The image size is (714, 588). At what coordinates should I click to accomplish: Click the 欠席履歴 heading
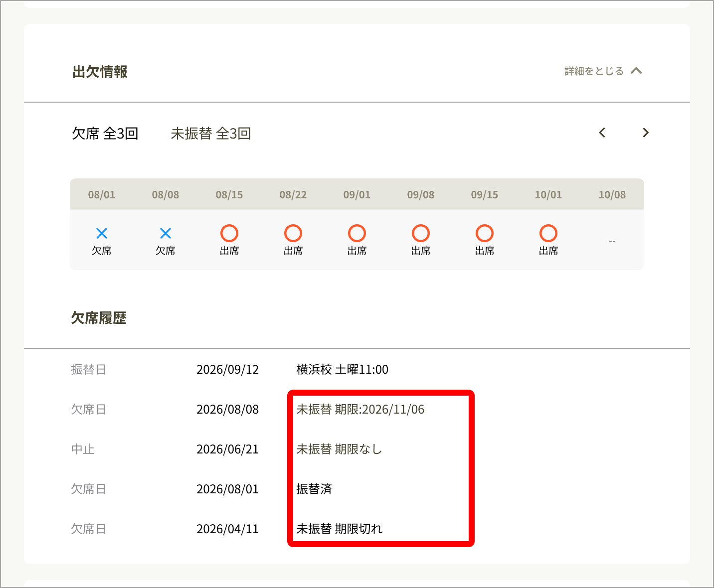(x=99, y=318)
